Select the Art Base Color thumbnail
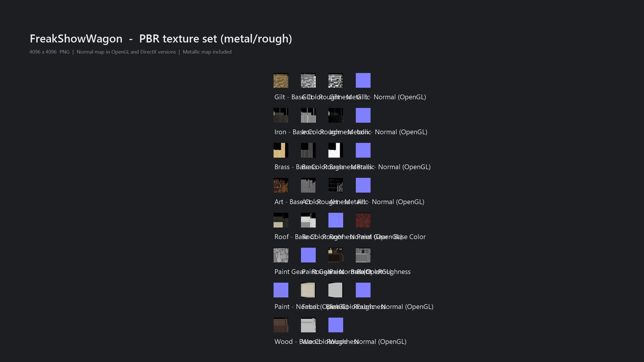644x362 pixels. point(281,185)
